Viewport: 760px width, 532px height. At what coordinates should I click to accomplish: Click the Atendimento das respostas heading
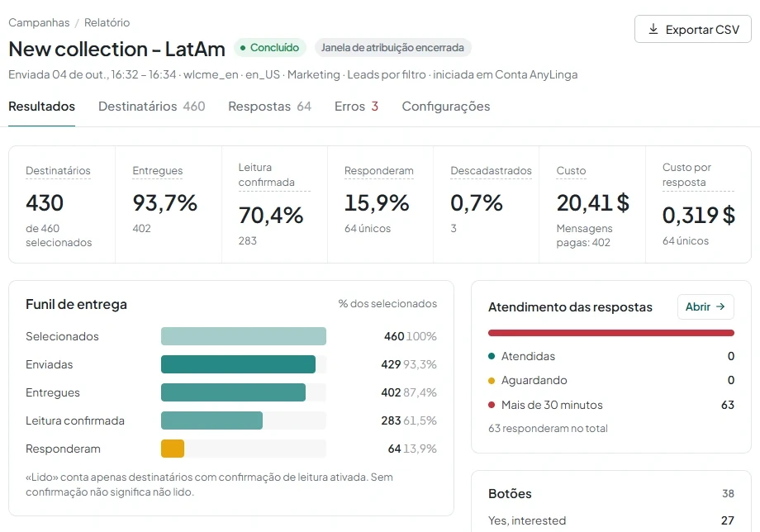pyautogui.click(x=570, y=307)
